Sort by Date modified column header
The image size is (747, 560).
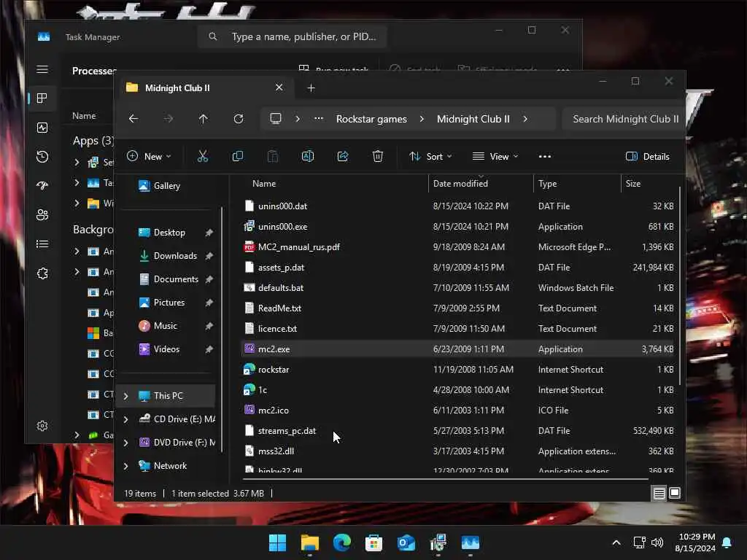tap(481, 183)
